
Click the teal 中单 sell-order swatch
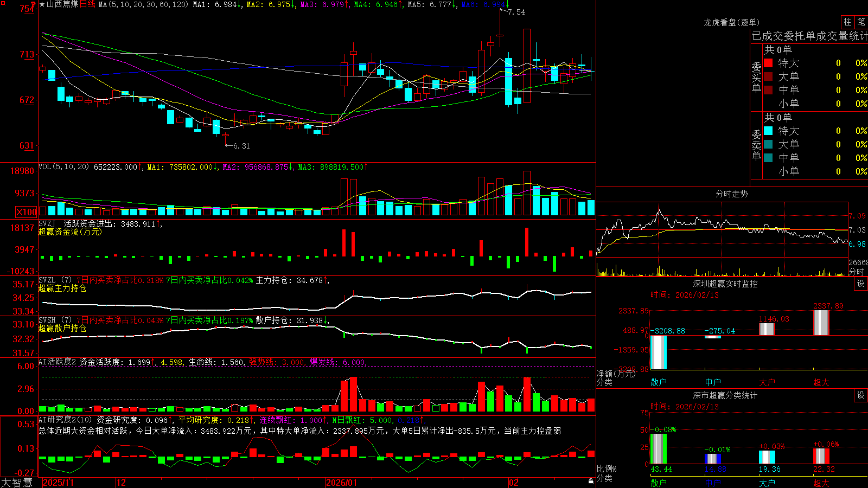click(x=768, y=158)
